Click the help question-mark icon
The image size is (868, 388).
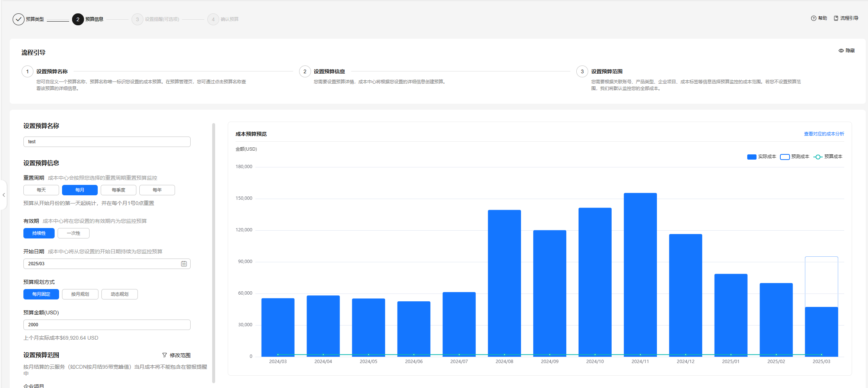click(813, 18)
